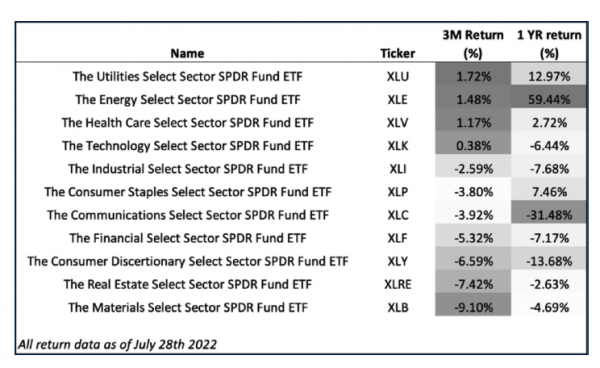600x368 pixels.
Task: Select the XLRE ticker cell
Action: coord(398,284)
